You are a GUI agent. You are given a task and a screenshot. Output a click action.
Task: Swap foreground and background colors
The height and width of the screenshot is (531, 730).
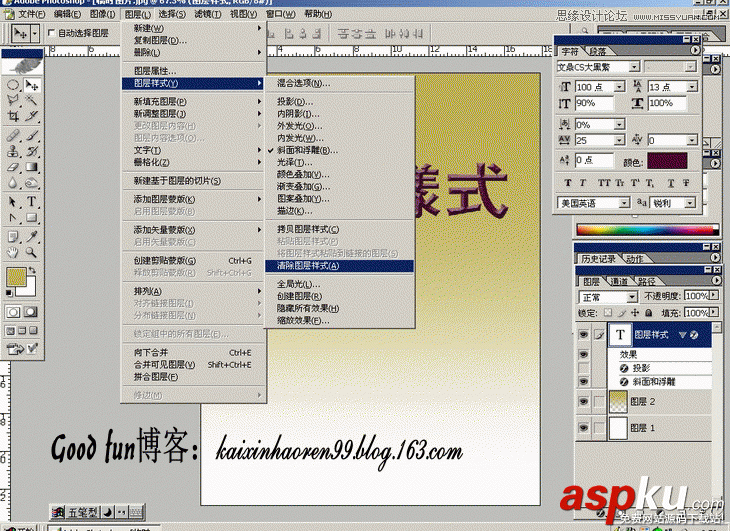click(x=32, y=270)
